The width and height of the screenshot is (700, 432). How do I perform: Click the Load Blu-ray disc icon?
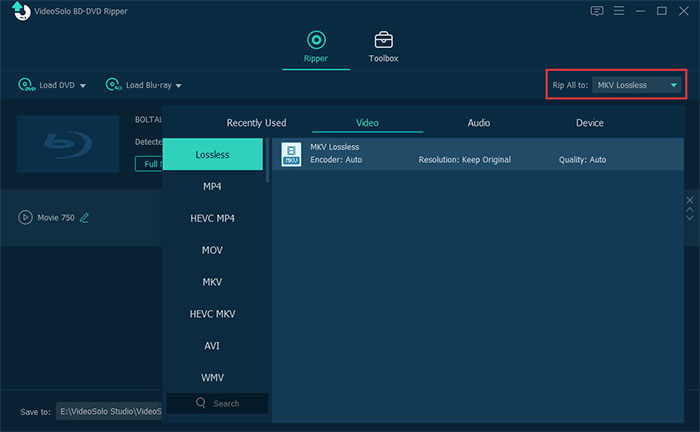coord(113,84)
